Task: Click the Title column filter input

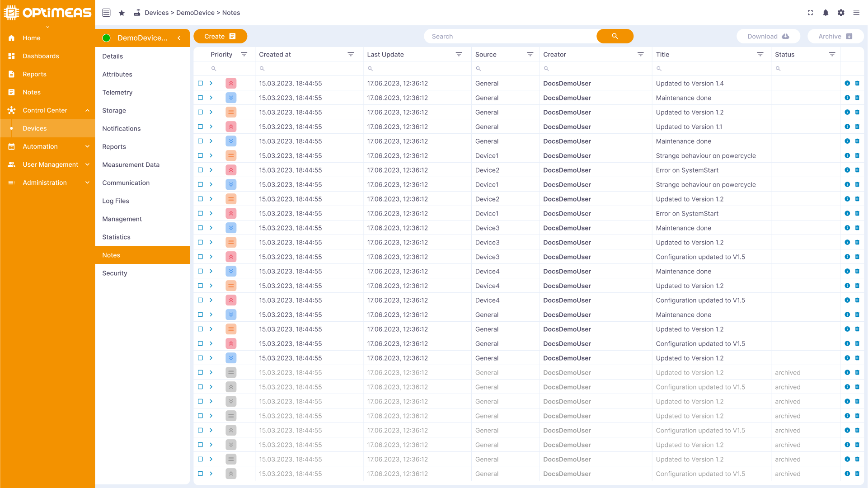Action: pos(712,69)
